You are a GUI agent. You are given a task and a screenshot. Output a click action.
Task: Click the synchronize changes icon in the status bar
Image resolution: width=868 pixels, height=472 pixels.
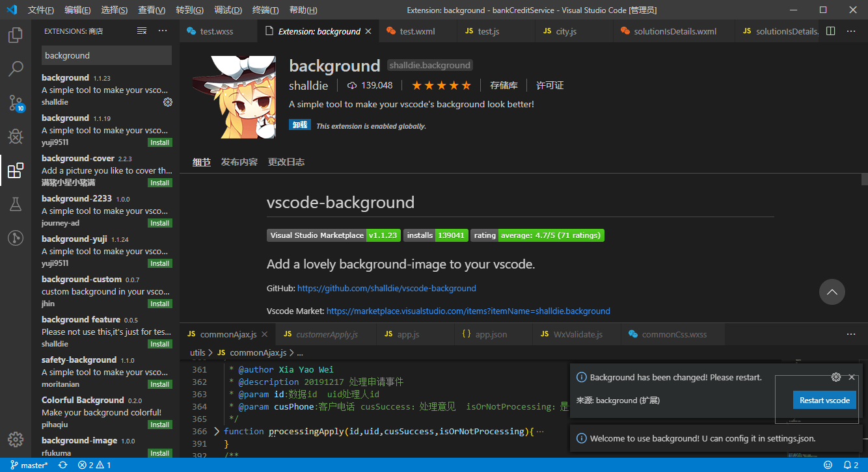[62, 465]
